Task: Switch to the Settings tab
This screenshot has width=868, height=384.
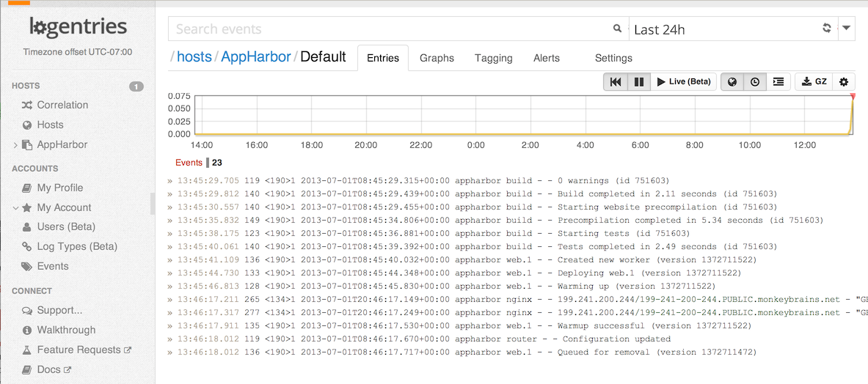Action: [x=613, y=58]
